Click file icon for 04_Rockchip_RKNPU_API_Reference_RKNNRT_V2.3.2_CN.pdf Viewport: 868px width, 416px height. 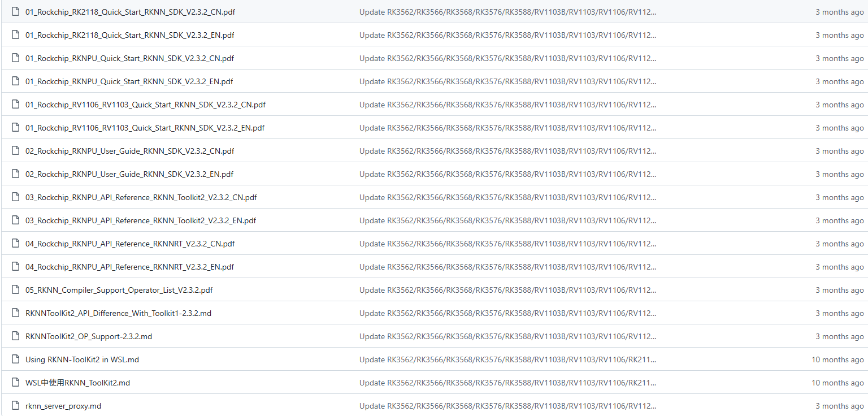15,244
